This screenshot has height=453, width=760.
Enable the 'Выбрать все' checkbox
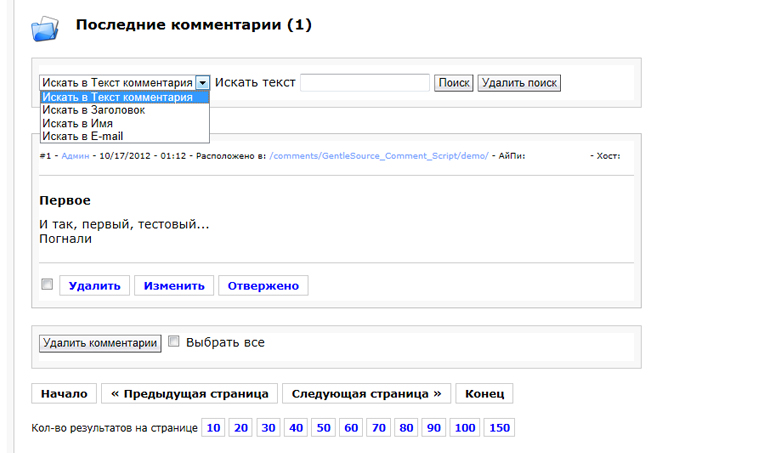[174, 342]
